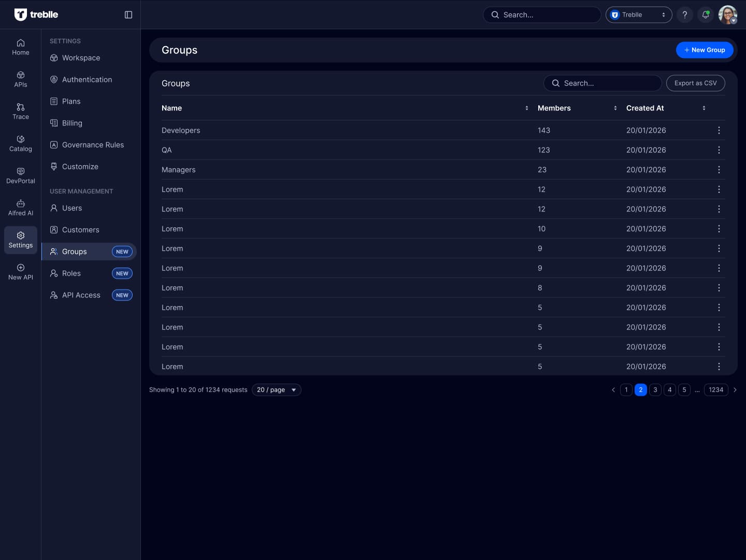Go to Trace in the left rail

click(21, 111)
